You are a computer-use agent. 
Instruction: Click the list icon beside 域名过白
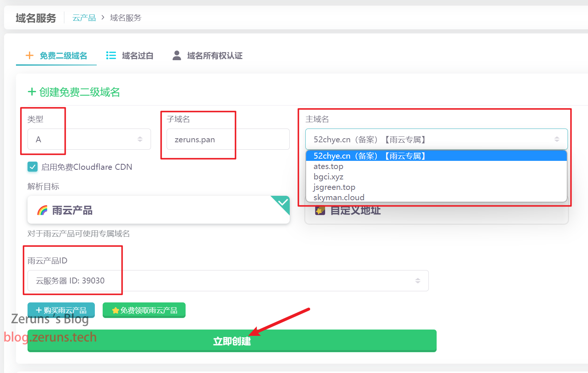pyautogui.click(x=111, y=55)
